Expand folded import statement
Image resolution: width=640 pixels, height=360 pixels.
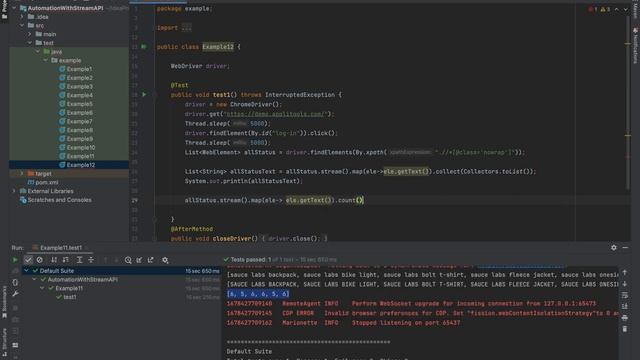pos(186,28)
